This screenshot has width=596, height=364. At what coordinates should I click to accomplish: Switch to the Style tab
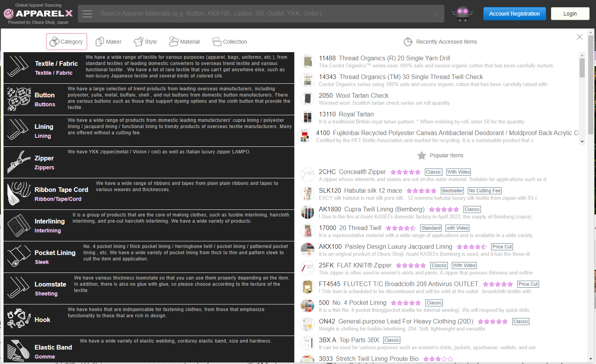[145, 42]
